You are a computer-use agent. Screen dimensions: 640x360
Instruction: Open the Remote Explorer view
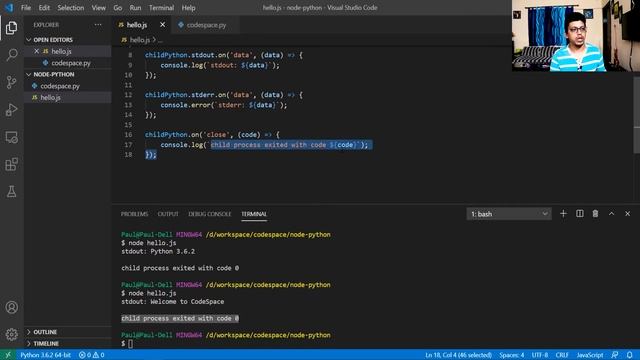point(11,137)
